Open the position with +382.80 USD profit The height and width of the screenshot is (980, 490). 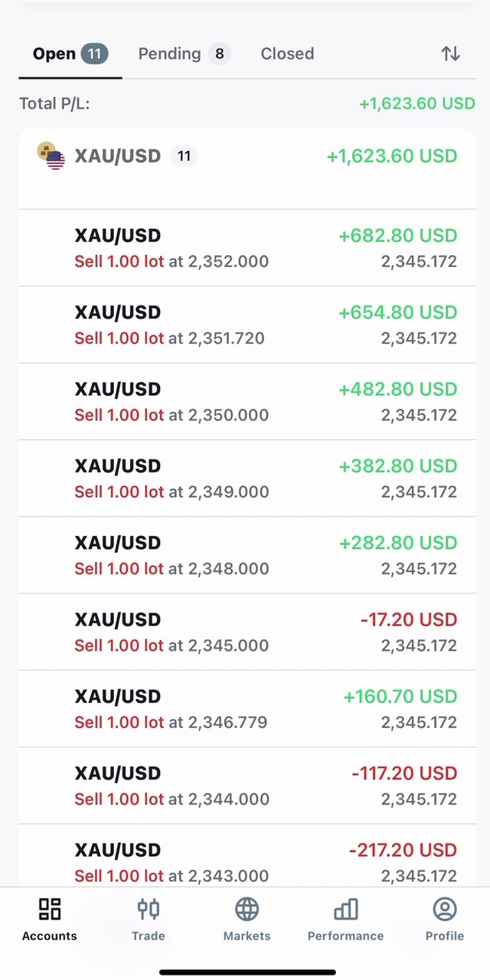click(247, 479)
